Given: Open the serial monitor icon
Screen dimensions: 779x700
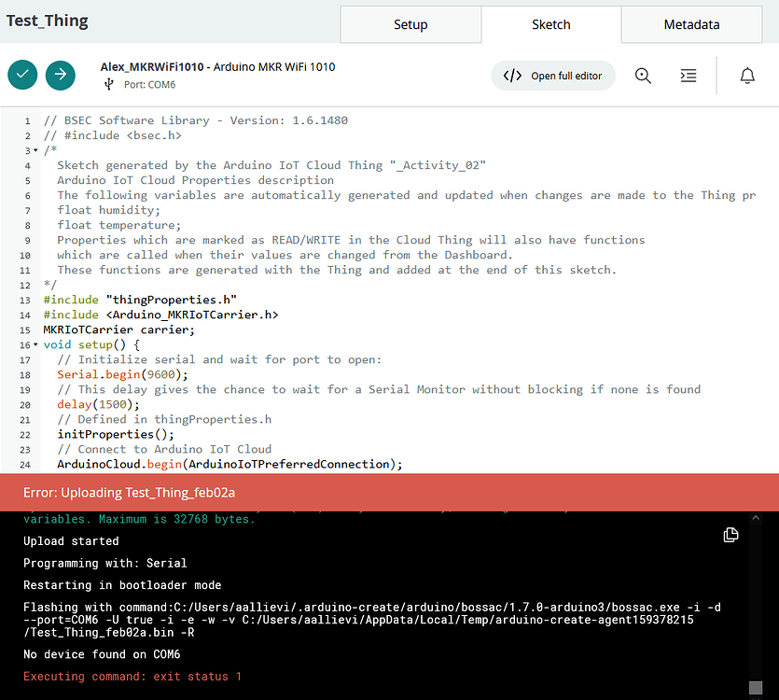Looking at the screenshot, I should (689, 76).
